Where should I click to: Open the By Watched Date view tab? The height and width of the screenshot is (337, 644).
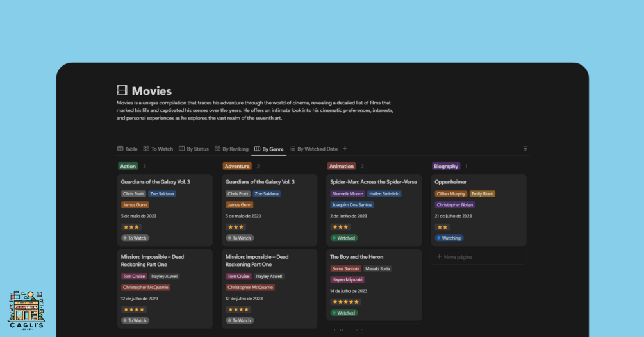313,149
